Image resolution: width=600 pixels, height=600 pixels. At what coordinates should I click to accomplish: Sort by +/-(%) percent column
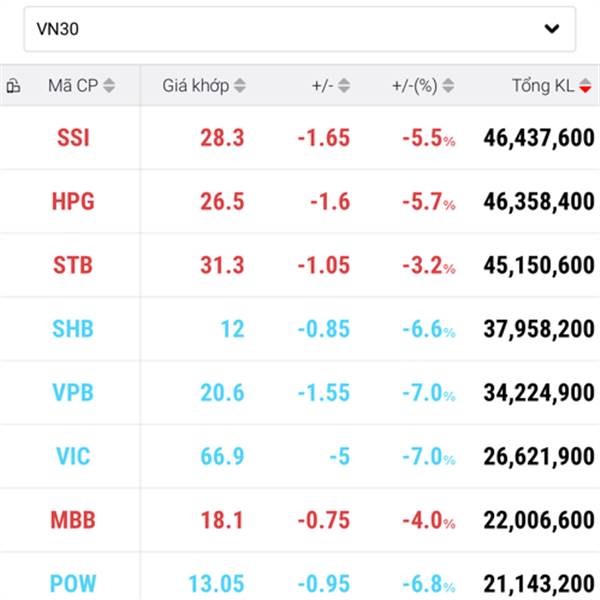click(x=423, y=85)
